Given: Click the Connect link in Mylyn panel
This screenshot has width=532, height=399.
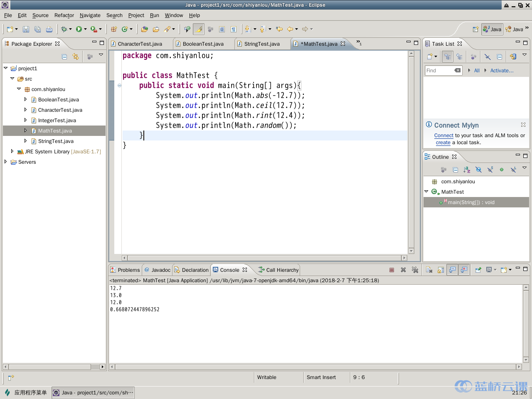Looking at the screenshot, I should [443, 135].
